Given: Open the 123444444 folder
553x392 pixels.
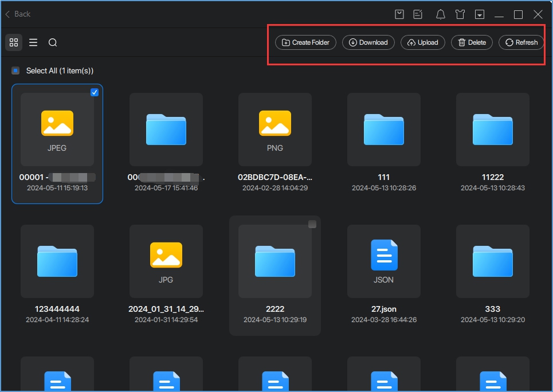Looking at the screenshot, I should (57, 261).
